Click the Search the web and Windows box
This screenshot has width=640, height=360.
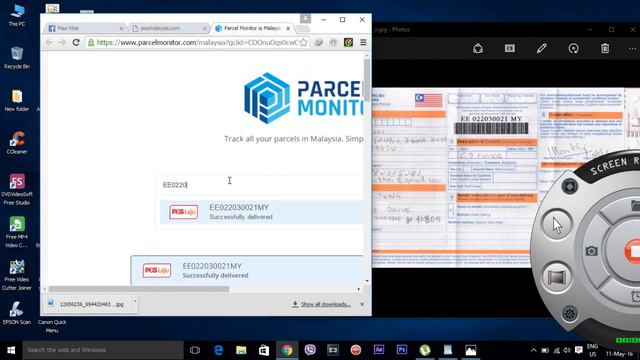tap(103, 350)
